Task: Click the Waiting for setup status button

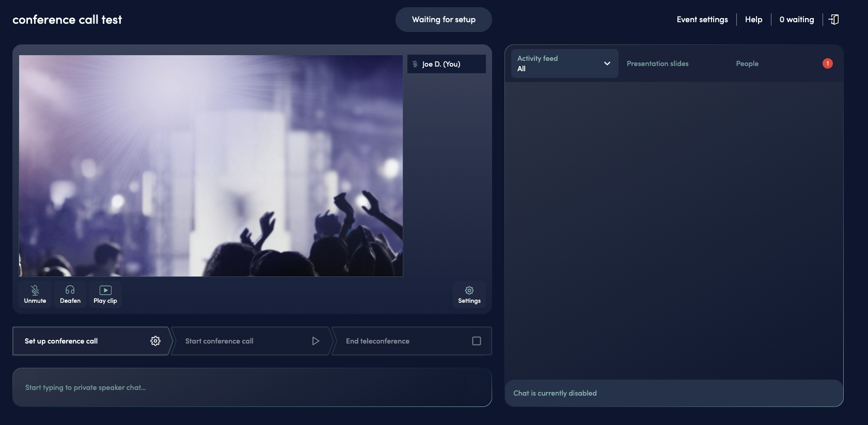Action: coord(444,20)
